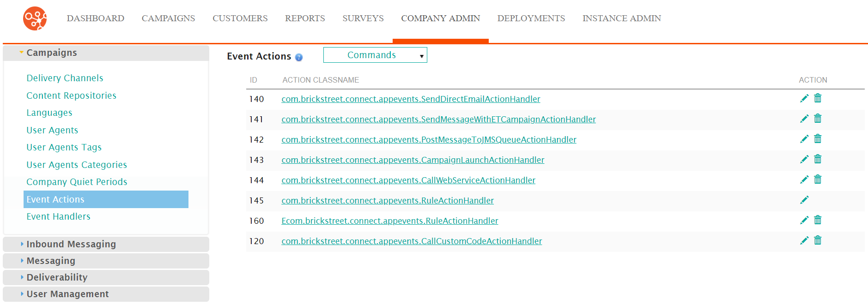Collapse the Campaigns sidebar section

click(106, 53)
